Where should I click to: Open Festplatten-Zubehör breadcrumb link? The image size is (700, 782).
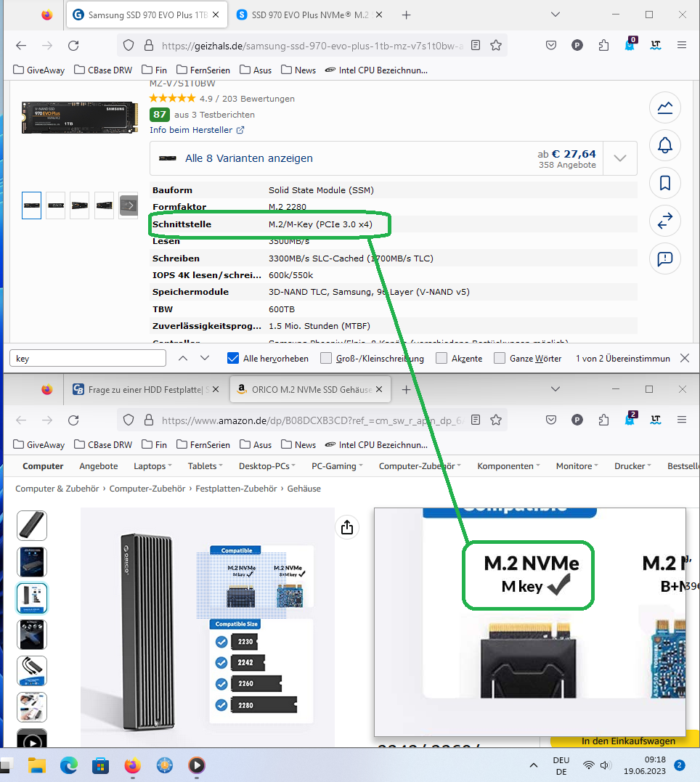tap(236, 489)
